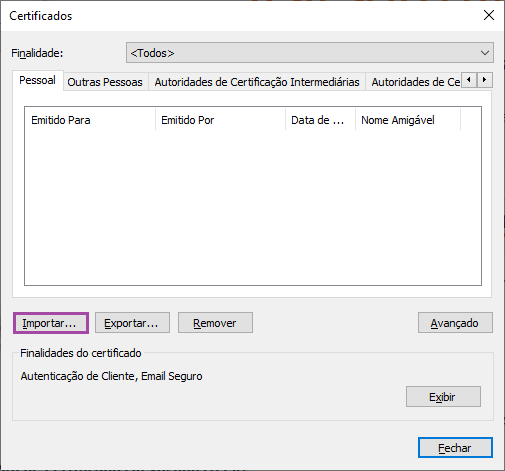This screenshot has width=505, height=471.
Task: Click the tab scroll left arrow
Action: click(x=469, y=80)
